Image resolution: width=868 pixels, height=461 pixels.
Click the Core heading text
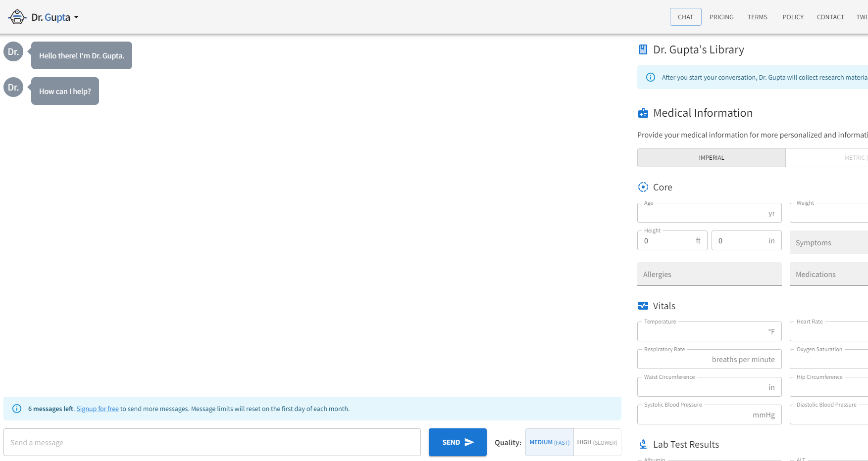(x=663, y=187)
